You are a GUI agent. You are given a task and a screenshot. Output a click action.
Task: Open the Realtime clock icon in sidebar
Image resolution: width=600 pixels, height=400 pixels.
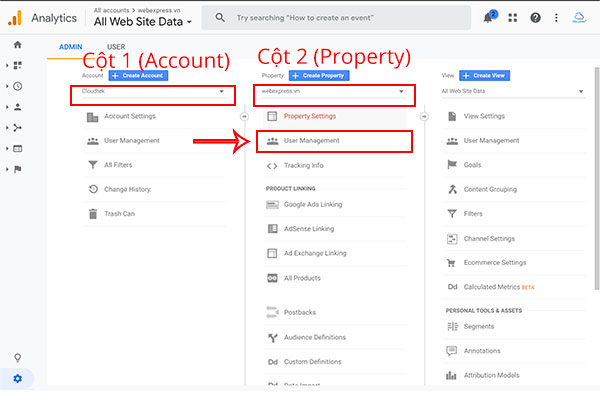[18, 86]
